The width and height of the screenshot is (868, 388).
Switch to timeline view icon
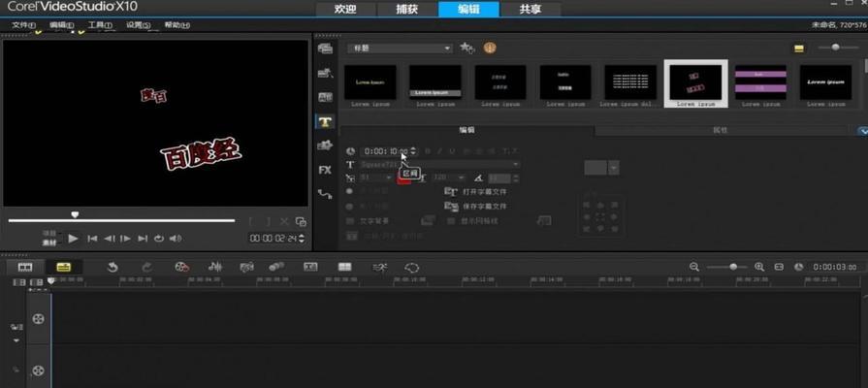click(x=64, y=268)
